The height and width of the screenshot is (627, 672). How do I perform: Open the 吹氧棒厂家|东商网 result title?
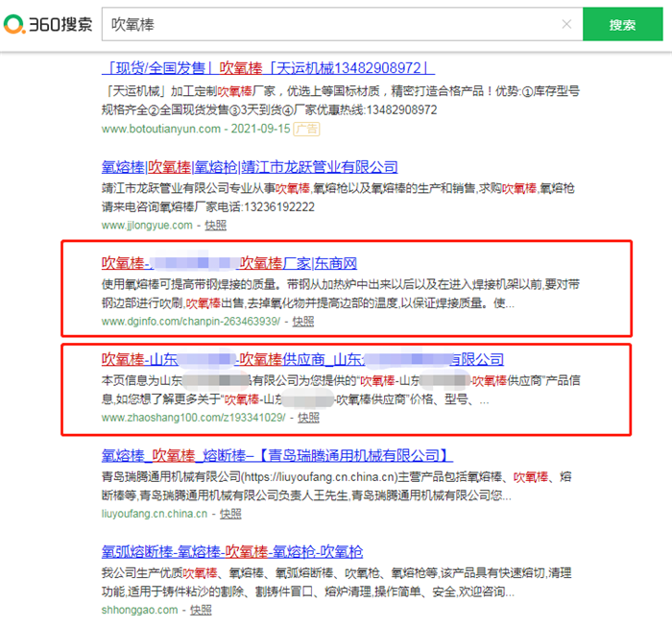[x=229, y=263]
